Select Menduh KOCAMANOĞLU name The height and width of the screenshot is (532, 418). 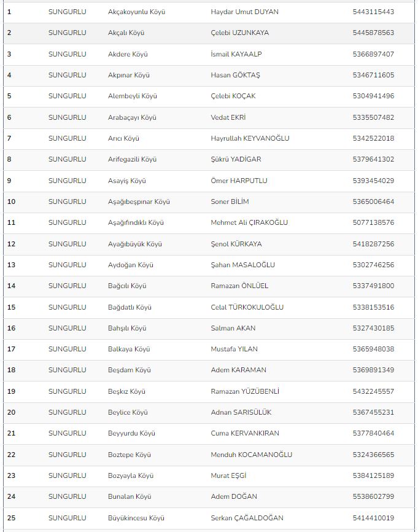(251, 455)
